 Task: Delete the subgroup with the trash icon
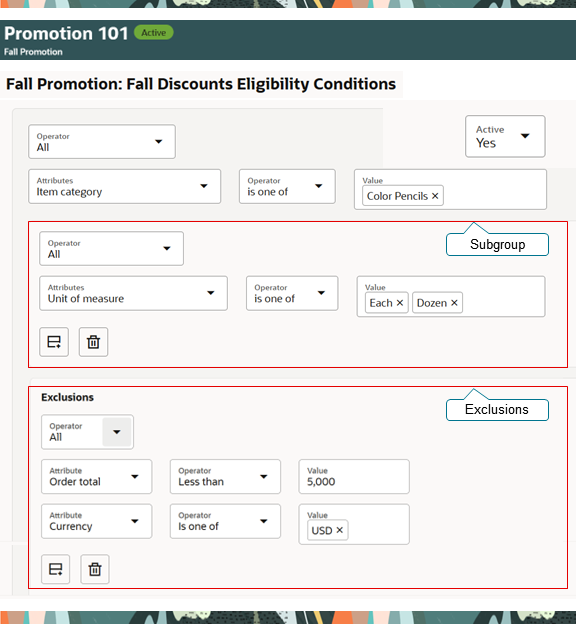[x=93, y=342]
